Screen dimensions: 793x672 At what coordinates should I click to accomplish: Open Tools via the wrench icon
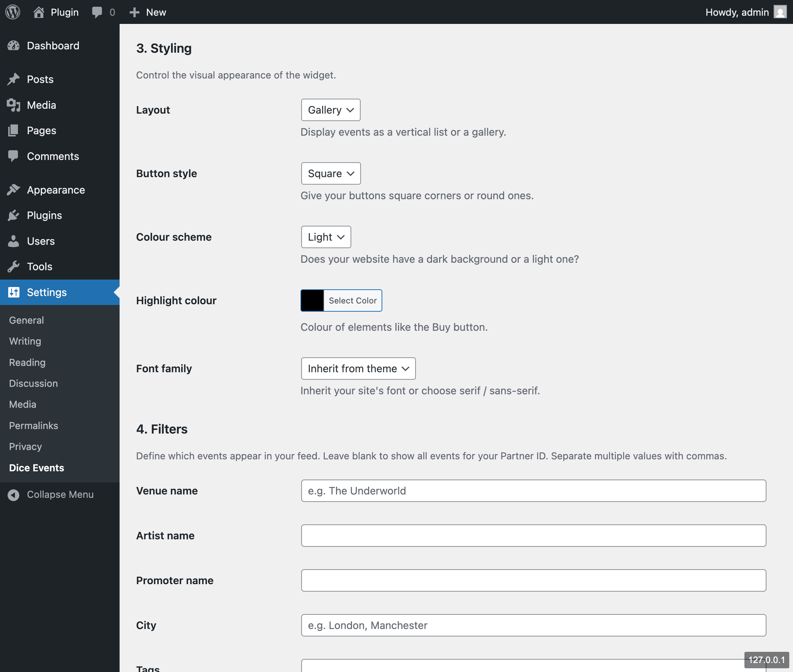click(14, 266)
